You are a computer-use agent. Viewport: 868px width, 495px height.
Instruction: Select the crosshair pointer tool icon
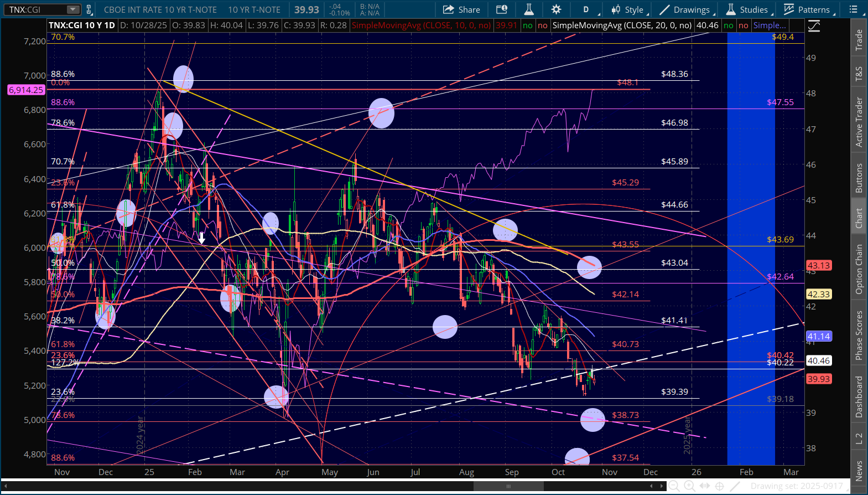tap(720, 486)
